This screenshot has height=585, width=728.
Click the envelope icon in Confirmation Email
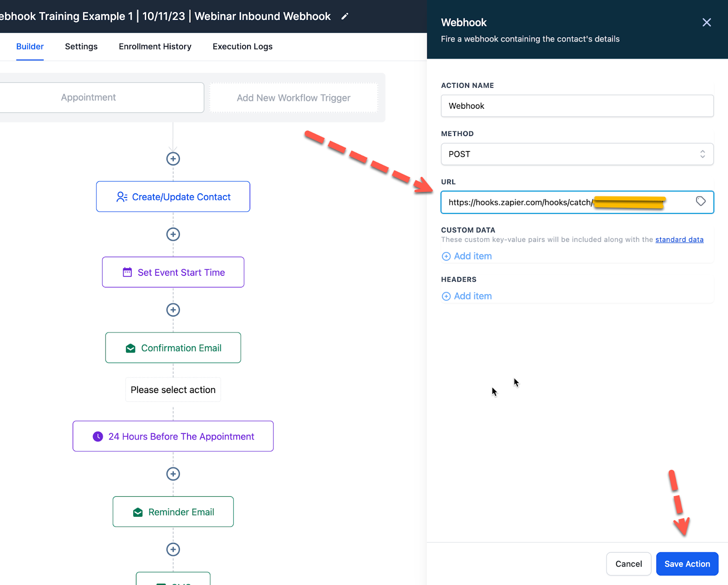pos(131,348)
